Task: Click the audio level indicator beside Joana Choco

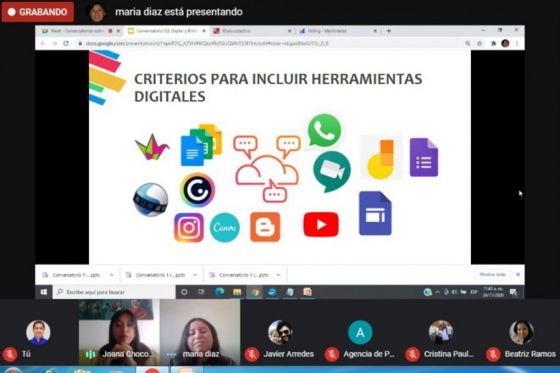Action: (x=90, y=354)
